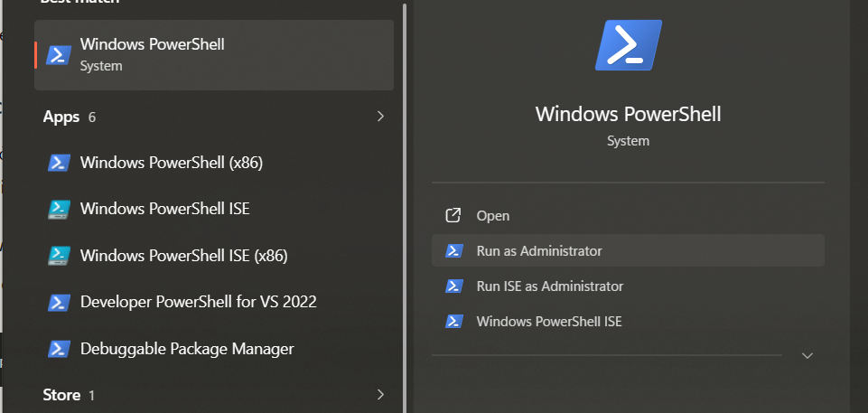Click the Windows PowerShell ISE app icon
Viewport: 868px width, 413px height.
click(x=59, y=210)
